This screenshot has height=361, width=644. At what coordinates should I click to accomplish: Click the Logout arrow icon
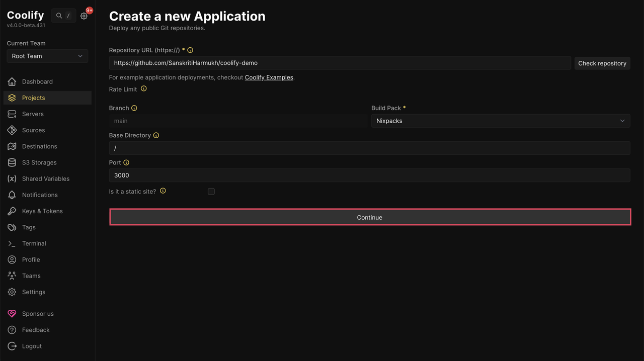click(x=12, y=346)
